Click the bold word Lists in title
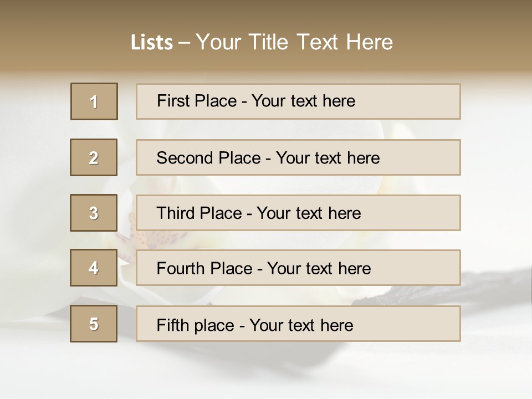The width and height of the screenshot is (532, 399). click(x=151, y=43)
